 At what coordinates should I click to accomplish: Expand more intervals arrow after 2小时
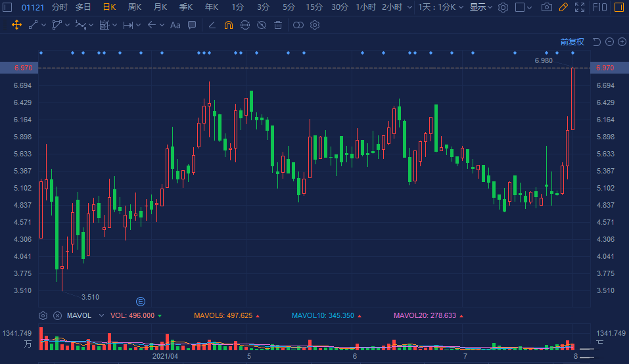point(409,7)
